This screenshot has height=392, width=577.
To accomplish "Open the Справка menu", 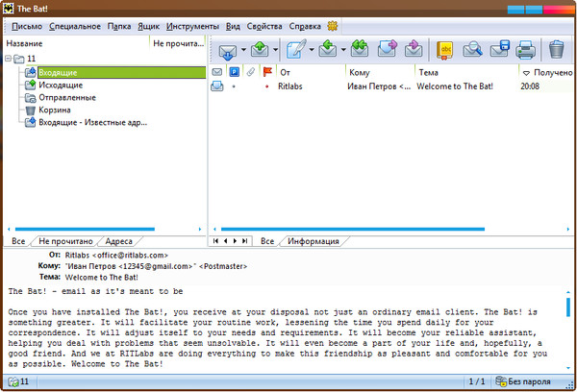I will click(x=305, y=27).
